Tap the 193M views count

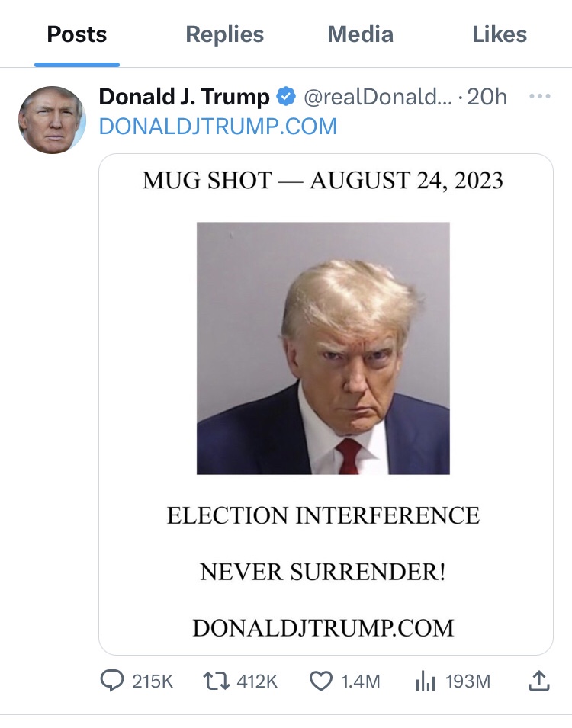pos(468,681)
